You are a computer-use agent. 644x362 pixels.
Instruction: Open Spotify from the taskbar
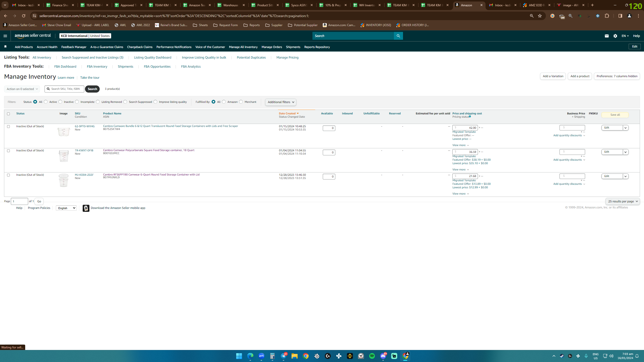372,356
